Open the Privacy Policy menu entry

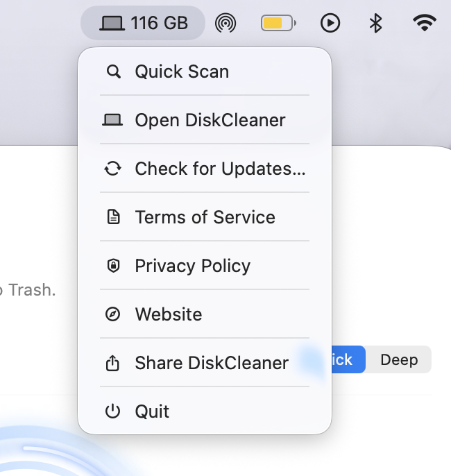(x=205, y=266)
